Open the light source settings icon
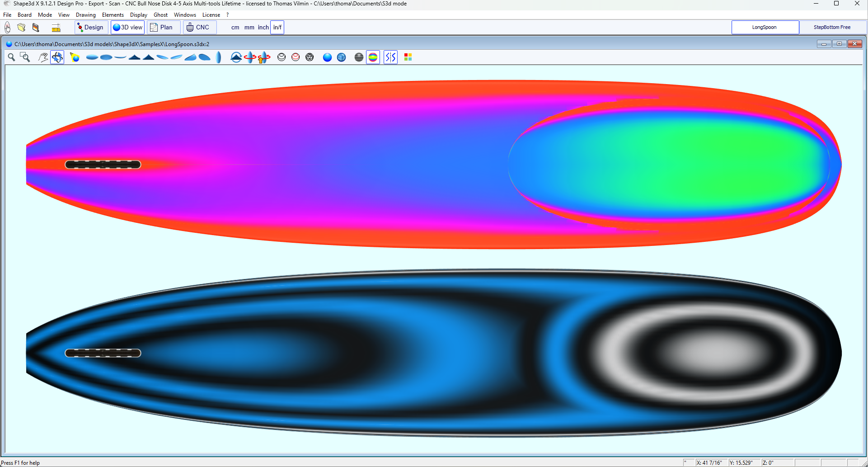Image resolution: width=868 pixels, height=467 pixels. 75,57
